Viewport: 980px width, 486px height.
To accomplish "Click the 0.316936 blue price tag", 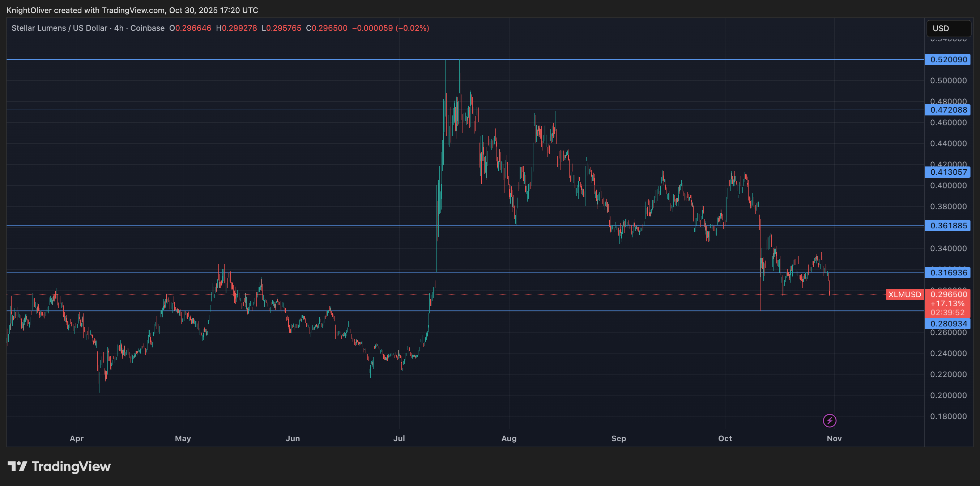I will pyautogui.click(x=947, y=272).
